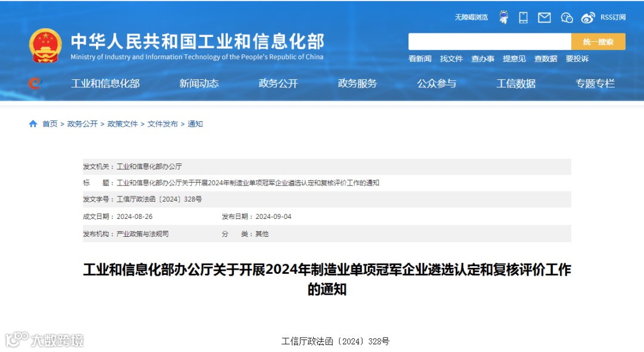Select 提意见 quick link
Viewport: 644px width, 352px height.
pyautogui.click(x=514, y=58)
